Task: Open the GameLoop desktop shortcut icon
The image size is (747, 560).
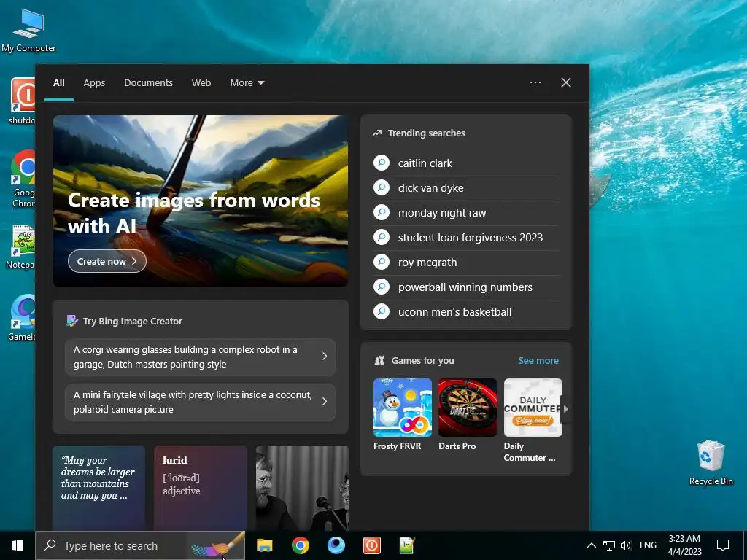Action: coord(23,317)
